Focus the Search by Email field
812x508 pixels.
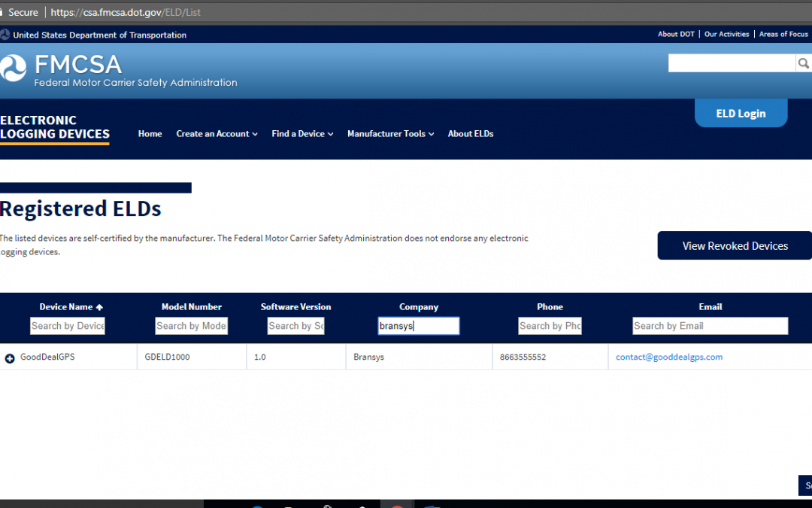click(710, 326)
